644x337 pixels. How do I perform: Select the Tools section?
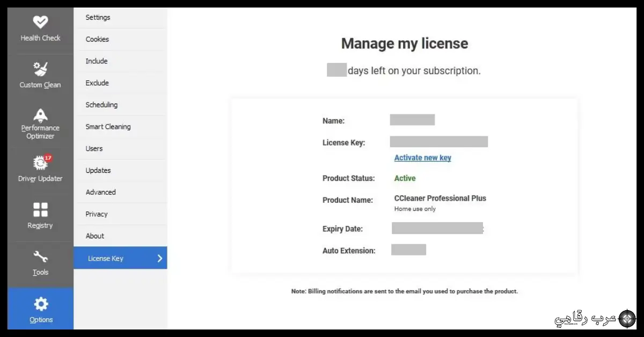click(40, 263)
